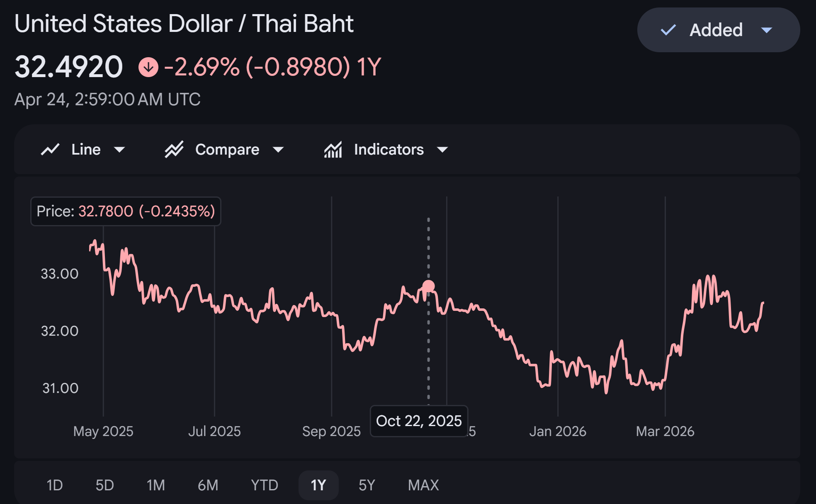
Task: Open the Indicators dropdown arrow
Action: click(x=442, y=150)
